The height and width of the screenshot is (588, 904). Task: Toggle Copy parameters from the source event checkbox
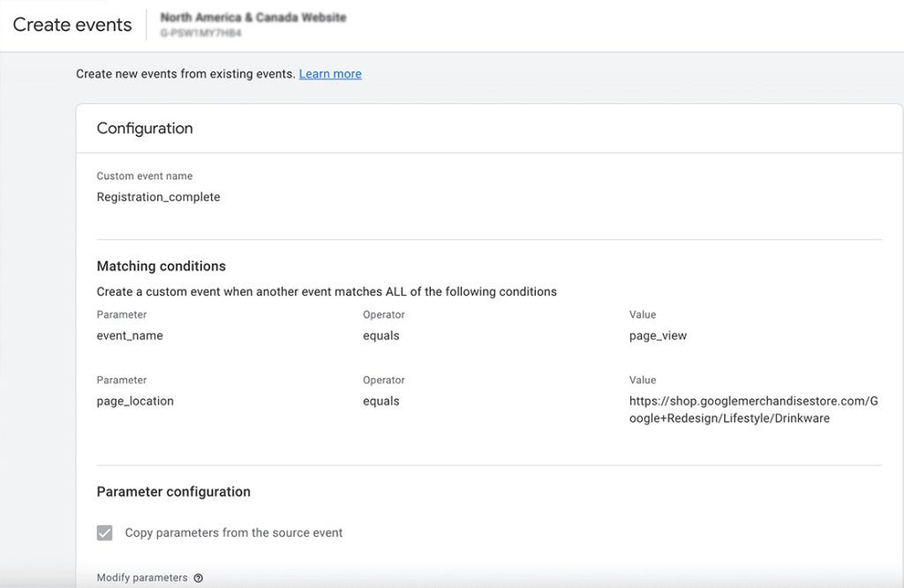(x=105, y=532)
